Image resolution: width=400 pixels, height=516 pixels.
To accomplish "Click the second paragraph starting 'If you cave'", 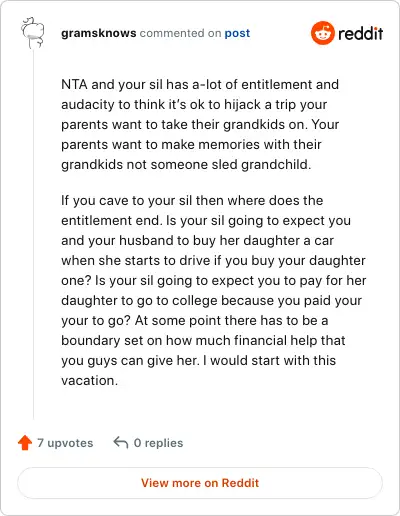I will tap(213, 290).
